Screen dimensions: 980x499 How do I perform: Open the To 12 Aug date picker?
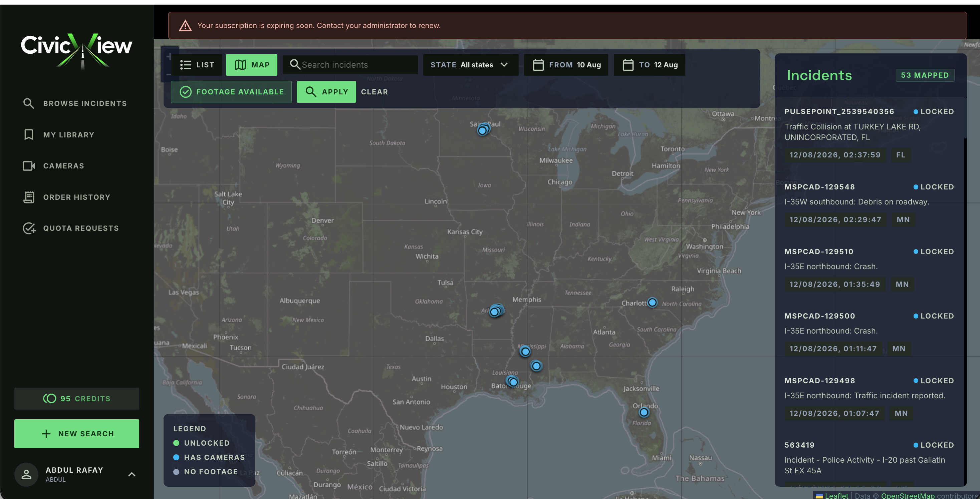tap(649, 65)
